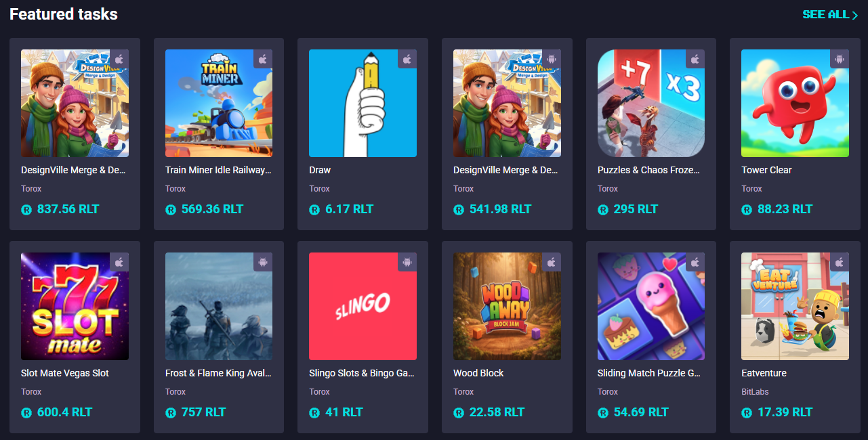This screenshot has height=440, width=868.
Task: Click the Android badge on Slingo Slots card
Action: click(407, 262)
